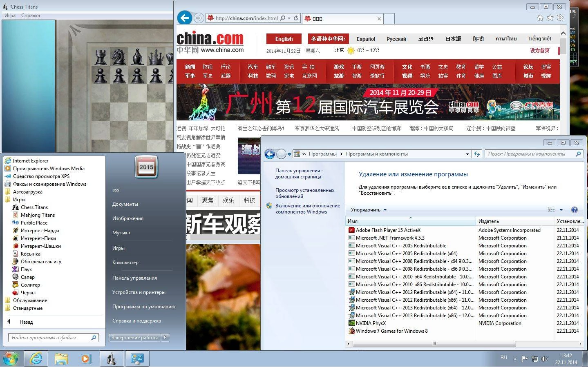Viewport: 588px width, 367px height.
Task: Click the English language button on china.com
Action: coord(284,39)
